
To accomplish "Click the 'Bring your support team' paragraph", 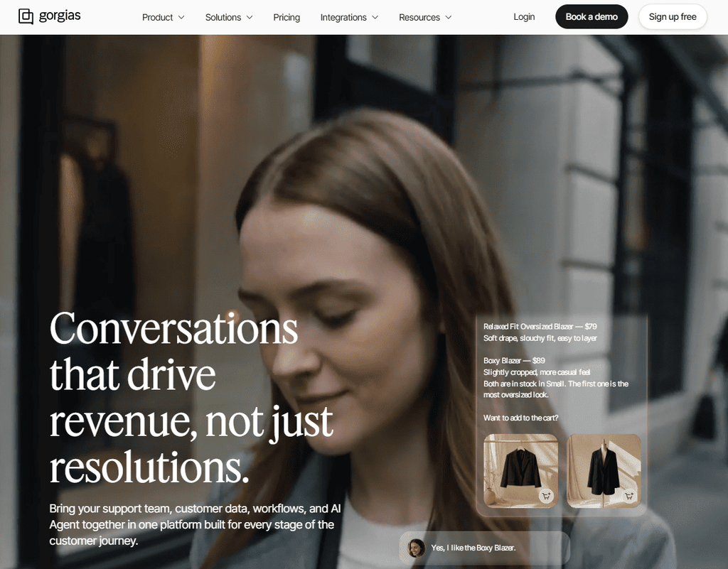I will pyautogui.click(x=195, y=524).
